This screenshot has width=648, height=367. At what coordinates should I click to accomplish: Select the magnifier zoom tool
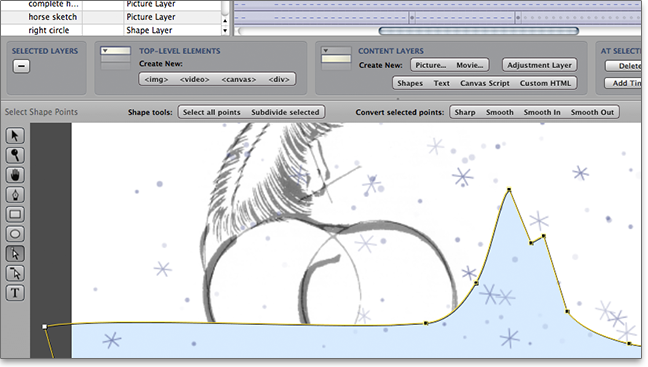click(x=15, y=155)
